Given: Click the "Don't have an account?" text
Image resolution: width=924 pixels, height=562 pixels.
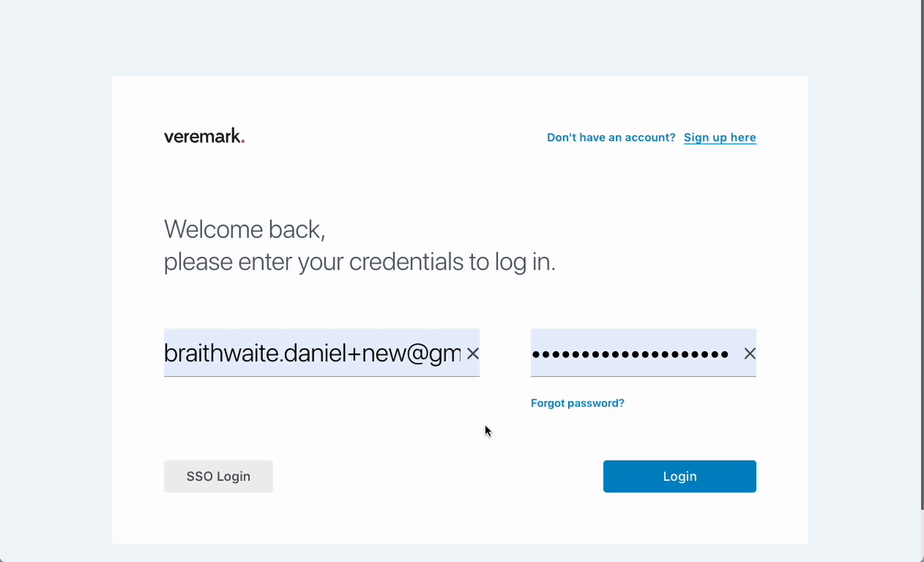Looking at the screenshot, I should click(611, 137).
